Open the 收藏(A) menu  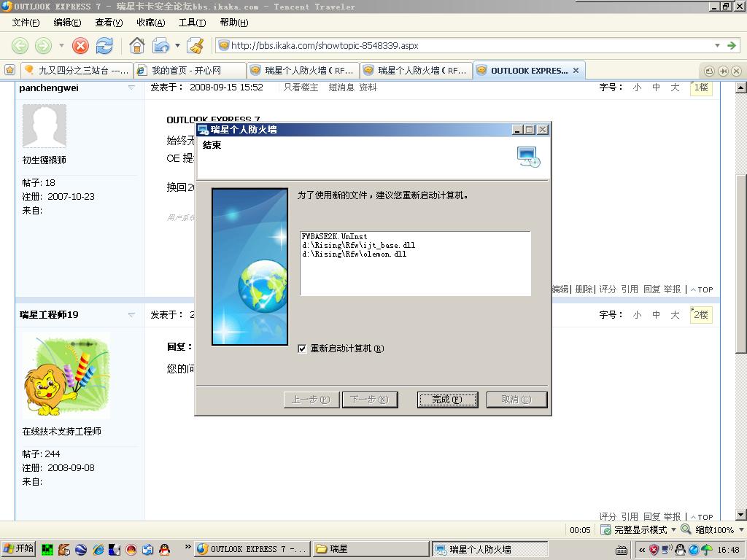coord(150,23)
